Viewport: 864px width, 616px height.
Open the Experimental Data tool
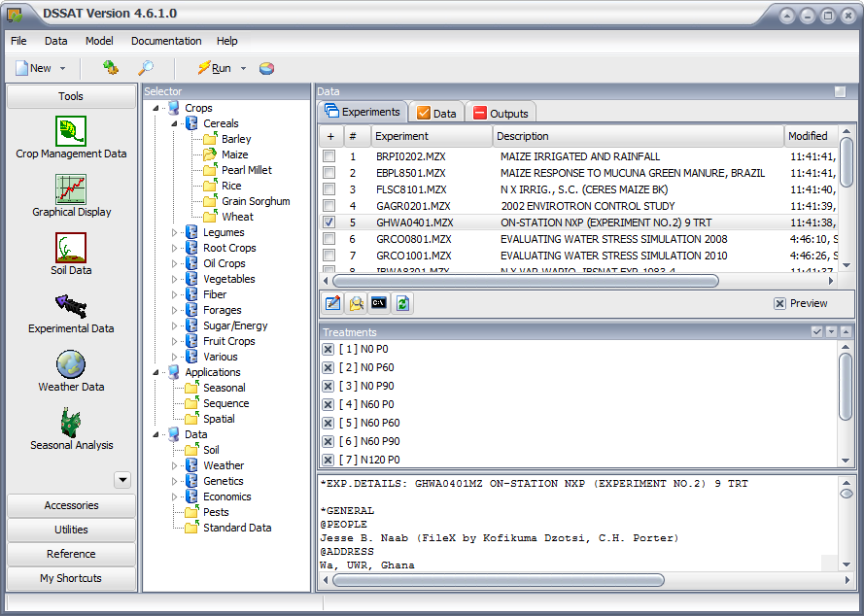(71, 313)
